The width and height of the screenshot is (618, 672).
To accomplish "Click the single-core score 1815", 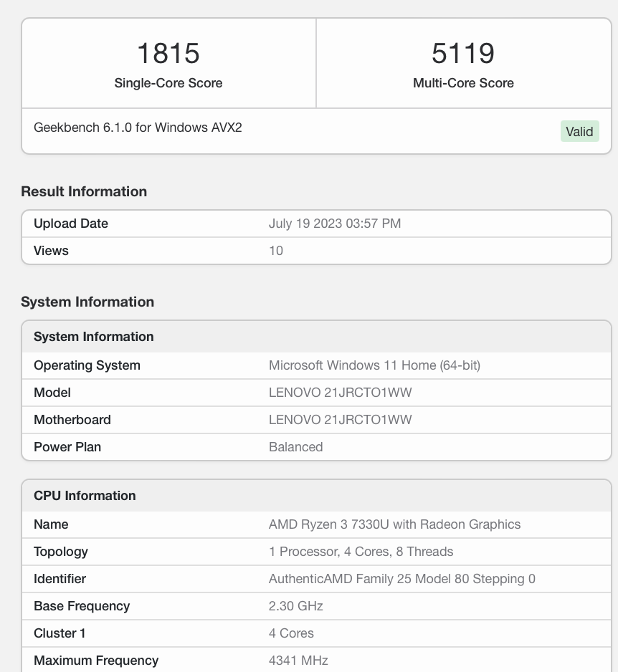I will pos(168,53).
